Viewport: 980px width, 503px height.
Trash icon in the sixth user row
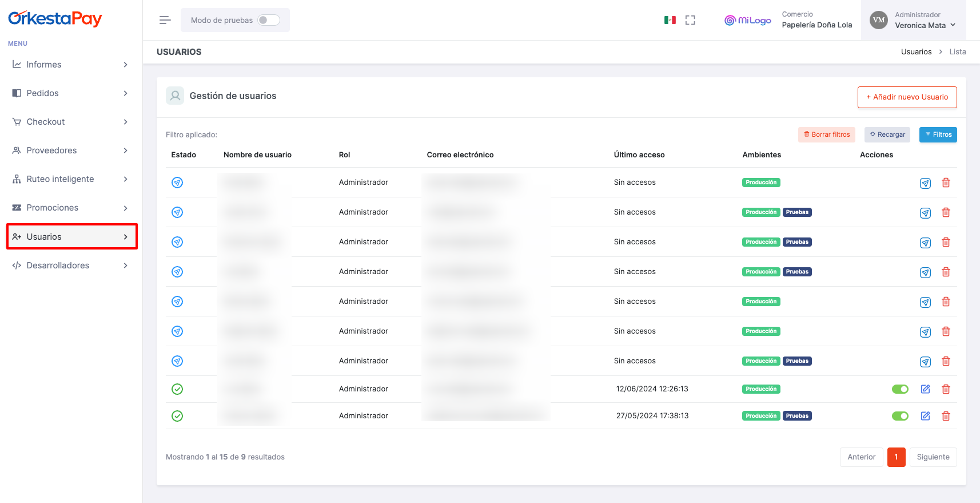coord(946,331)
